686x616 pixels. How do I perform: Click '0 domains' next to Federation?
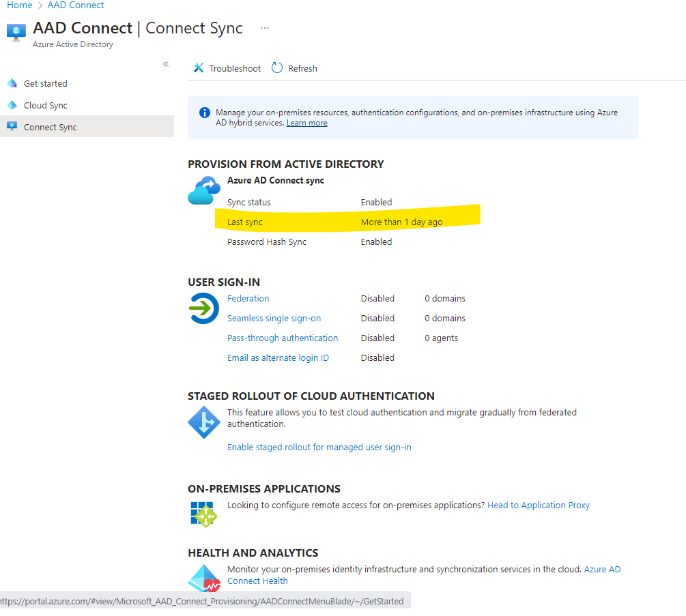[x=445, y=299]
